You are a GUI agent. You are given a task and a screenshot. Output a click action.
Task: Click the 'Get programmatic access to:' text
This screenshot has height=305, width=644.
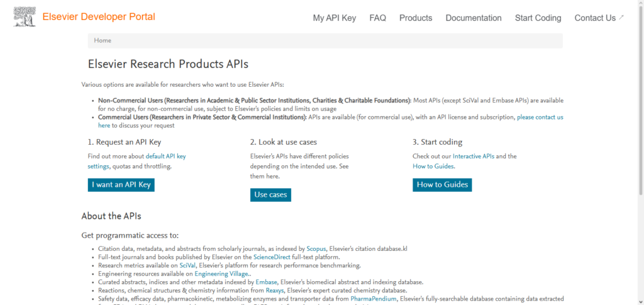coord(130,236)
